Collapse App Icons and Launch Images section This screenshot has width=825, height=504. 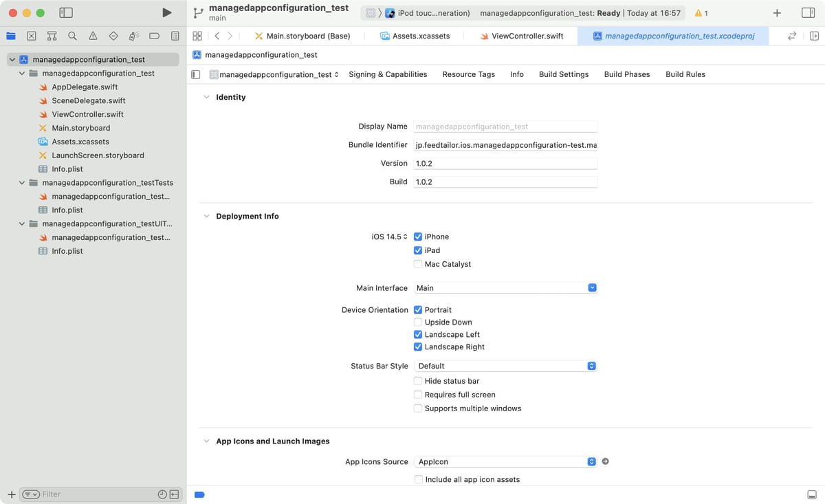click(x=206, y=441)
